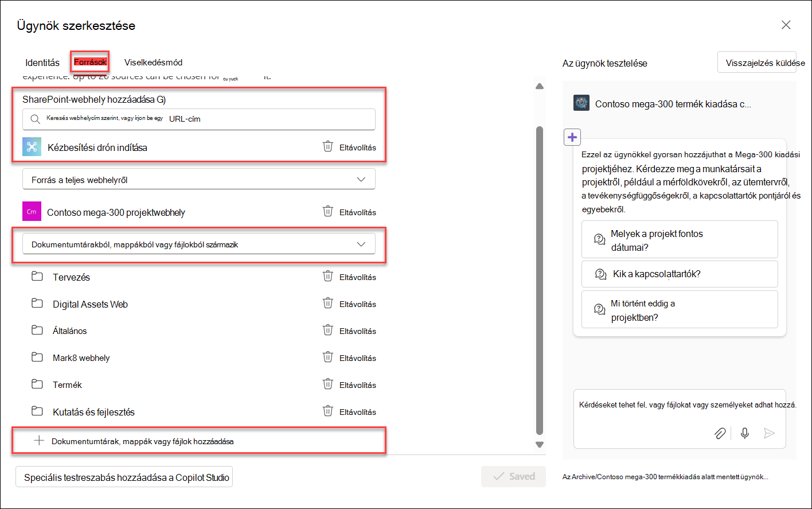The image size is (812, 509).
Task: Choose the Melyek a projekt fontos dátumai? prompt
Action: [x=680, y=240]
